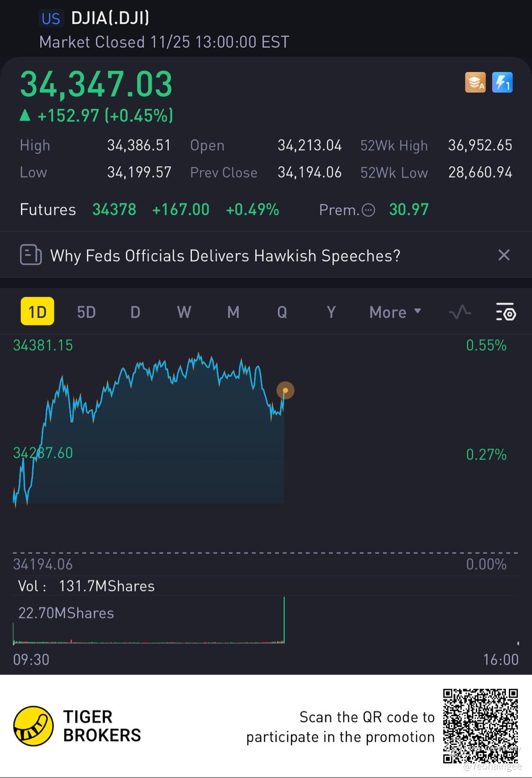532x778 pixels.
Task: Open the chart indicator wave icon
Action: [460, 312]
